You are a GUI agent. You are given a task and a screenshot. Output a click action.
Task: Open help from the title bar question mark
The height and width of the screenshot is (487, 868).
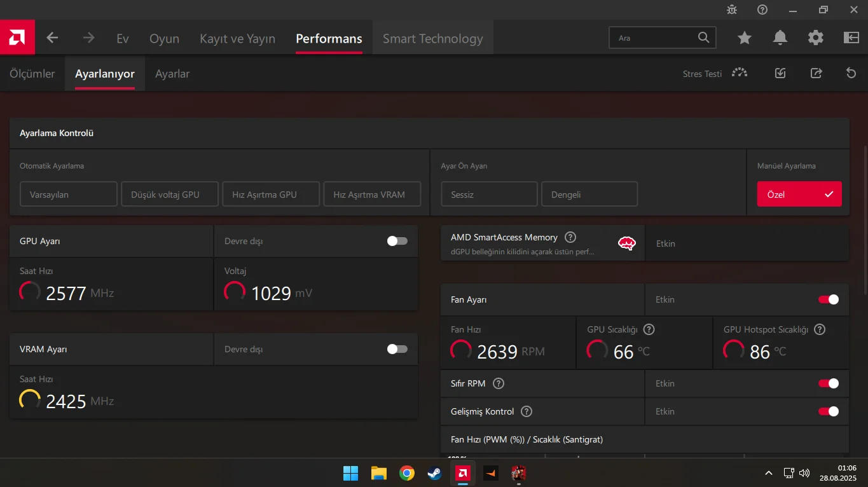pyautogui.click(x=762, y=10)
